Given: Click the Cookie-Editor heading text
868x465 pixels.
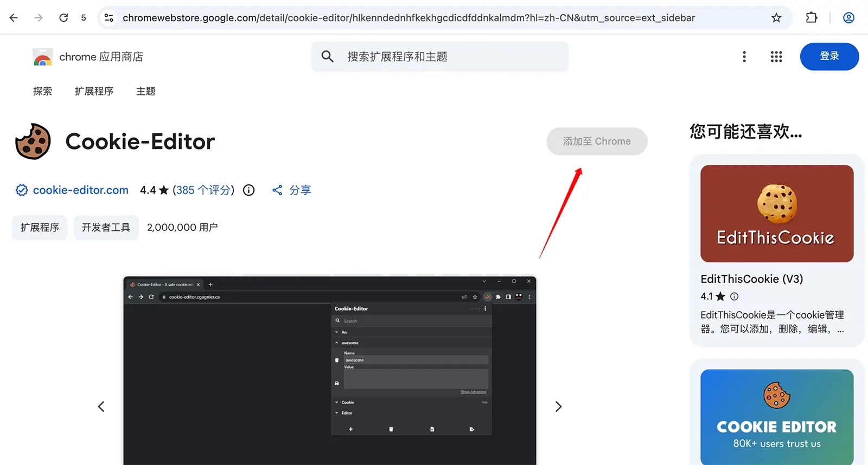Looking at the screenshot, I should click(x=140, y=141).
